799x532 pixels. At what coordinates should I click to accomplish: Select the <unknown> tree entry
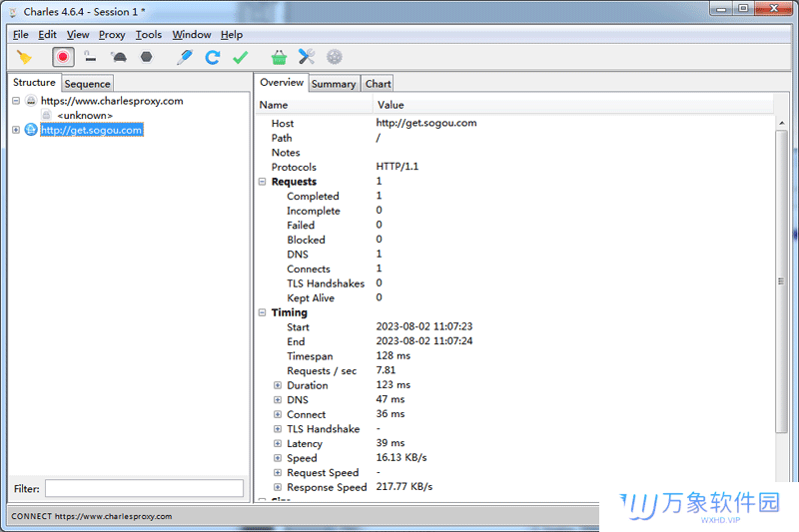85,116
